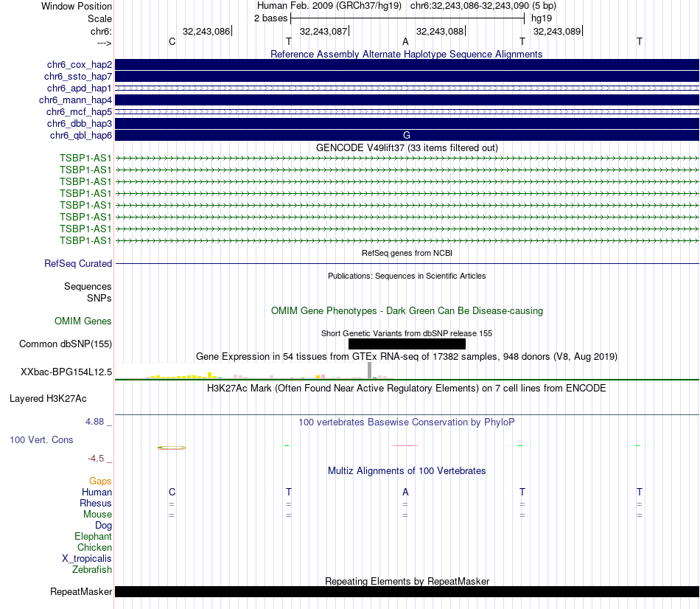The height and width of the screenshot is (609, 700).
Task: Select the Common dbSNP(155) track label
Action: coord(66,344)
